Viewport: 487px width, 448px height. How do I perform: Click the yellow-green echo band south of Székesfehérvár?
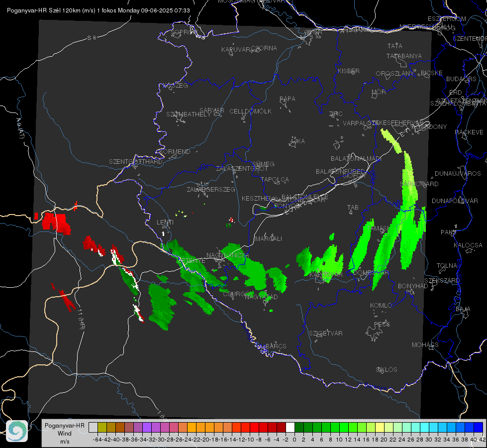391,140
